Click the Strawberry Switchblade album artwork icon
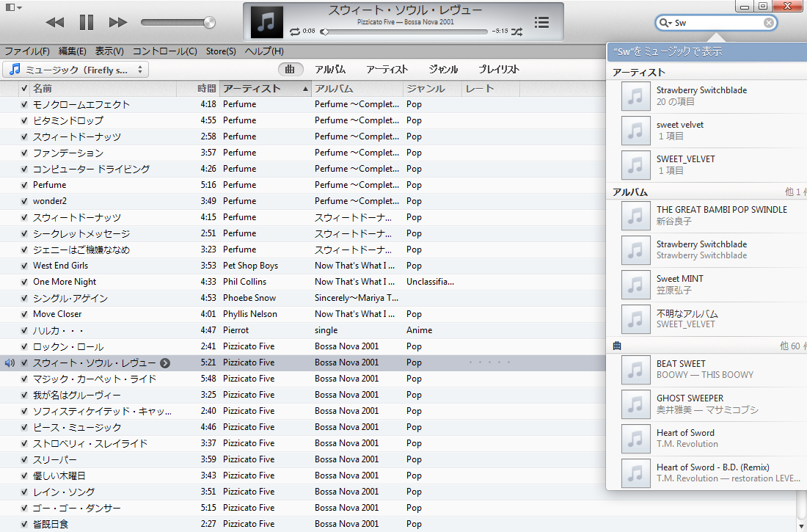This screenshot has height=532, width=807. (635, 250)
